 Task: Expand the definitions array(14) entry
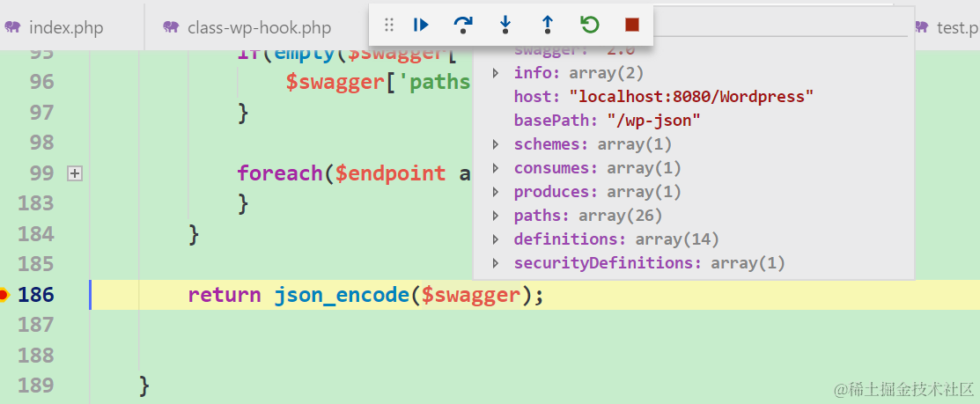(496, 239)
